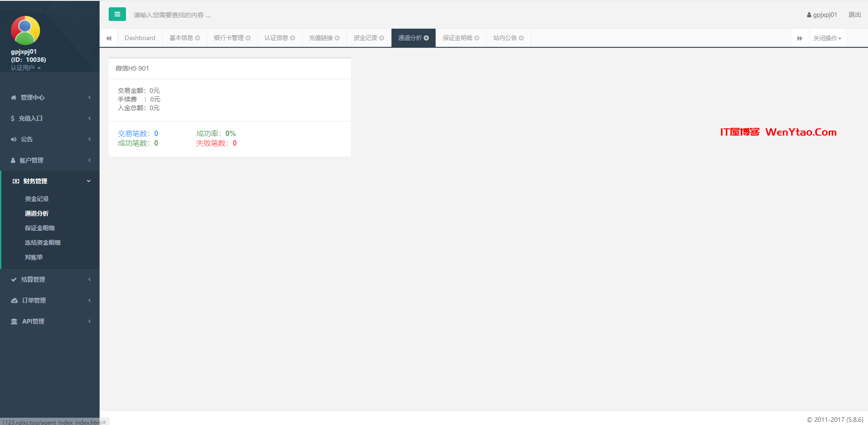Expand the 公告 menu chevron
Viewport: 868px width, 425px height.
tap(90, 139)
